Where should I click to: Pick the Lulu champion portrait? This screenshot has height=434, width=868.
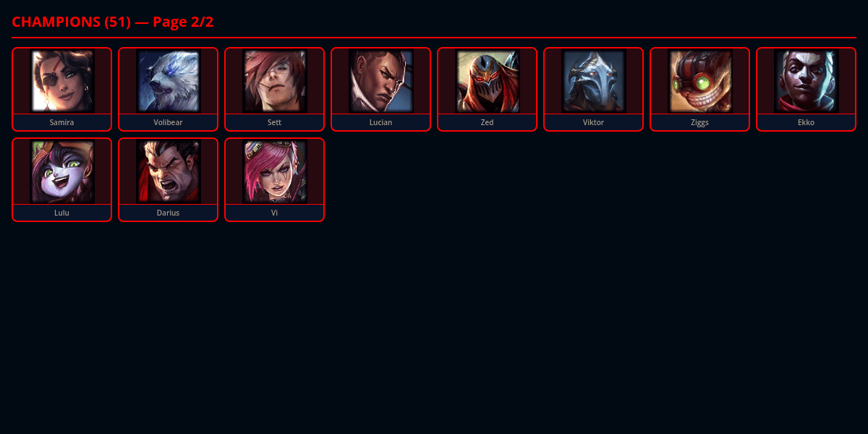pos(61,171)
